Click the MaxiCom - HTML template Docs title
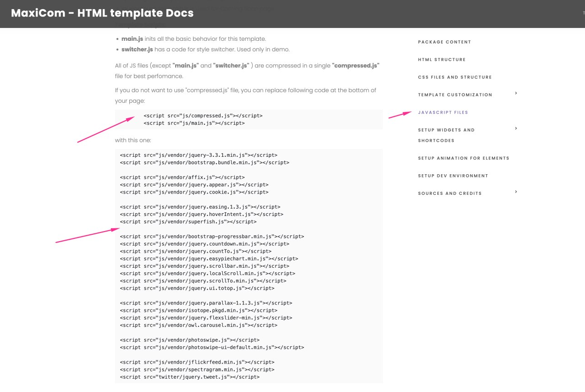Viewport: 585px width, 392px height. pyautogui.click(x=102, y=13)
